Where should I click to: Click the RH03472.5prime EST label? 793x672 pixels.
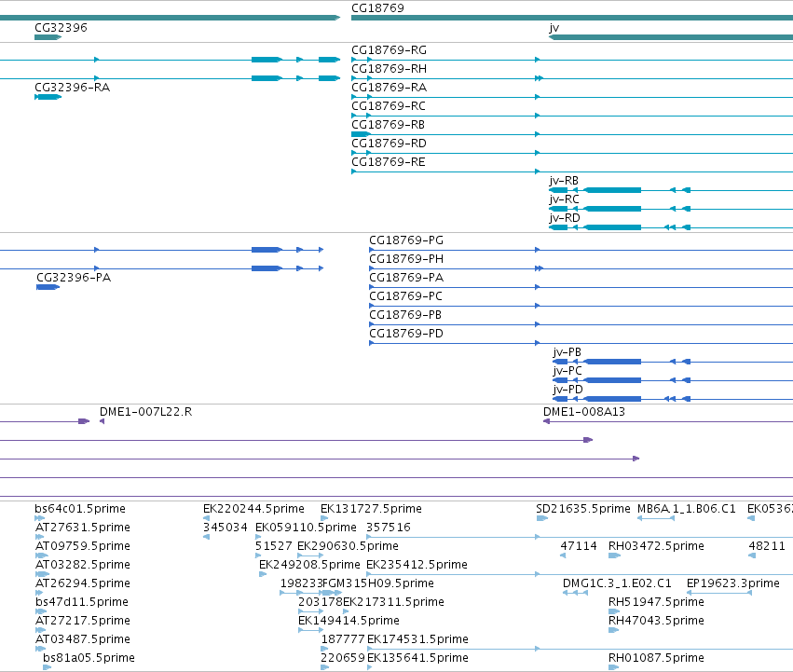656,546
